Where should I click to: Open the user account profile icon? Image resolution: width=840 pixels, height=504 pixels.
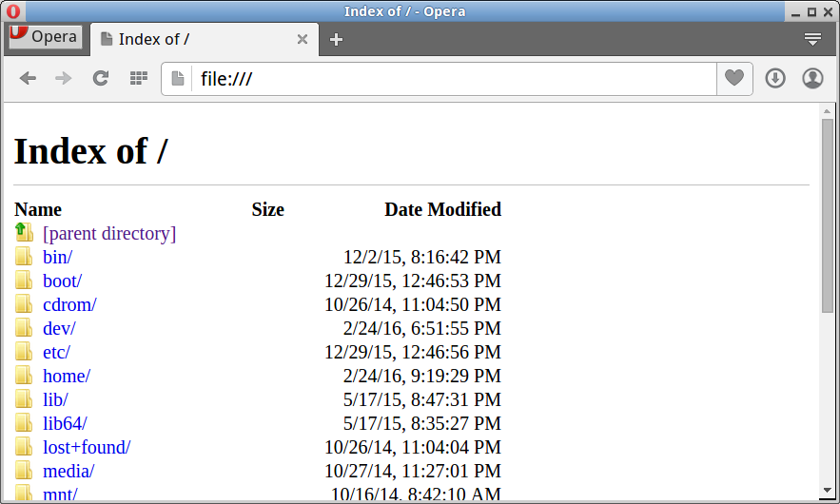coord(812,78)
